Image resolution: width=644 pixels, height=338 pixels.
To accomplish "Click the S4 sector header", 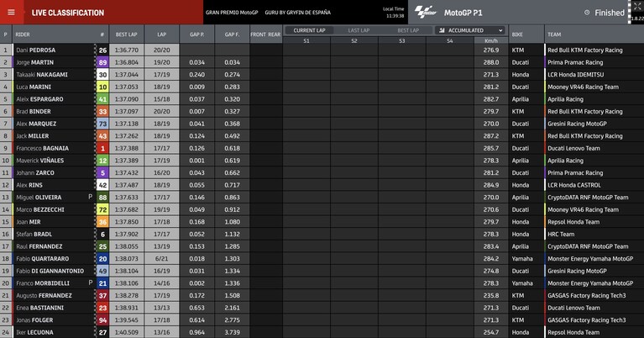I will (x=450, y=40).
